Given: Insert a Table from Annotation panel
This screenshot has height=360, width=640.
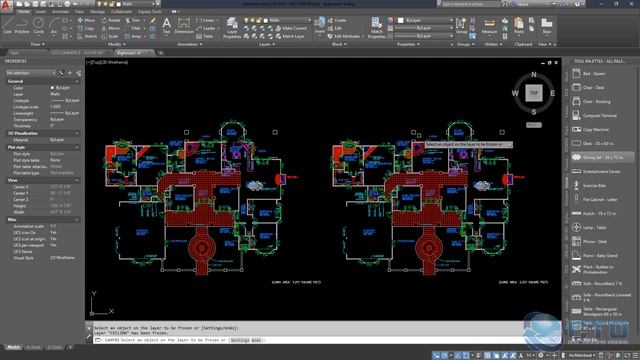Looking at the screenshot, I should click(204, 36).
